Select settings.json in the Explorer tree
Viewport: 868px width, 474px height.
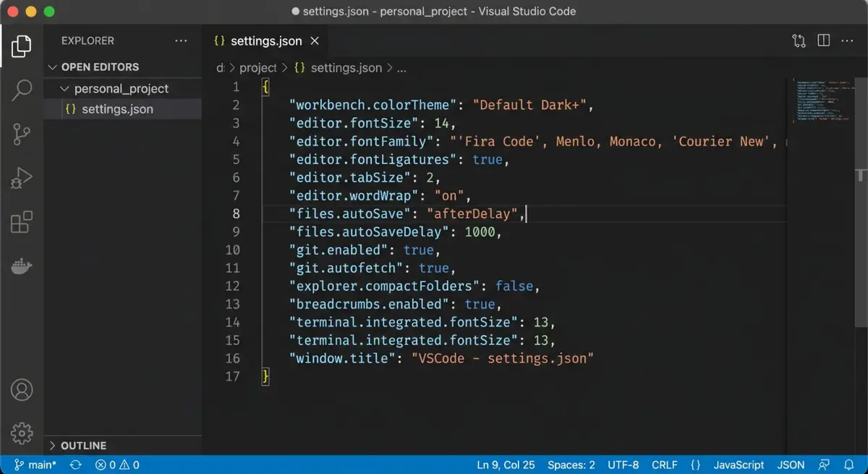(122, 109)
